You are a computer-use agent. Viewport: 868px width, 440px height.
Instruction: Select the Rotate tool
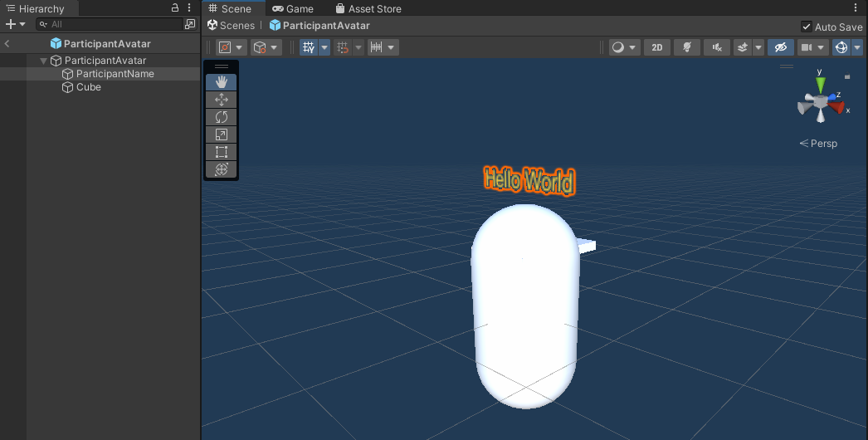[221, 117]
